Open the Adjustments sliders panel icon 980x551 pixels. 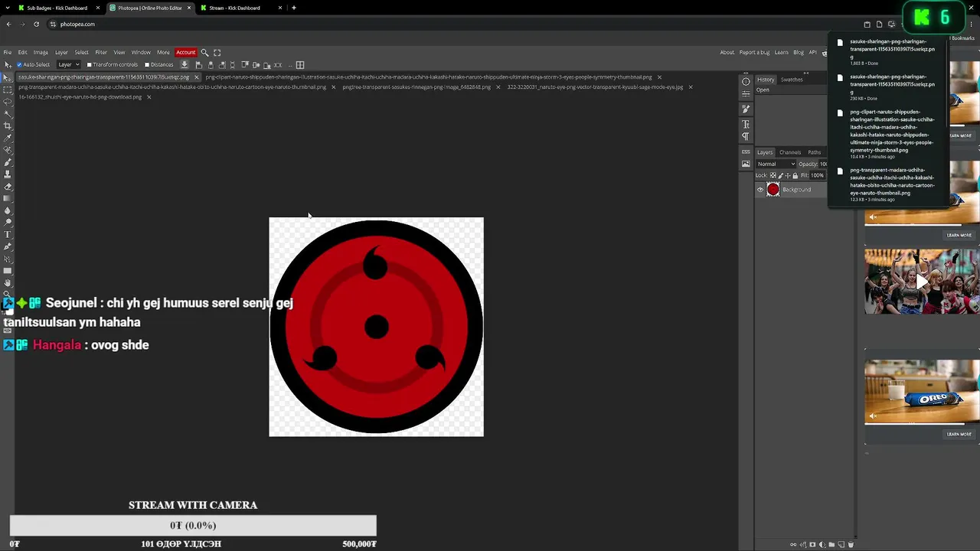click(746, 93)
